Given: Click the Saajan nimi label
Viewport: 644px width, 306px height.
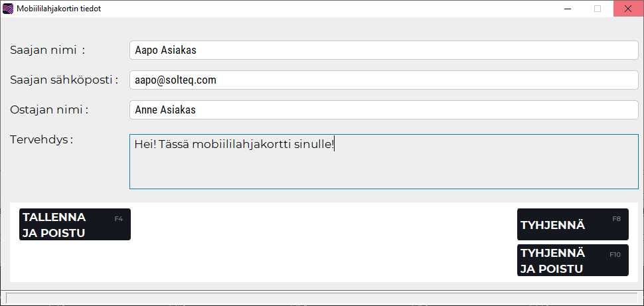Looking at the screenshot, I should point(48,50).
